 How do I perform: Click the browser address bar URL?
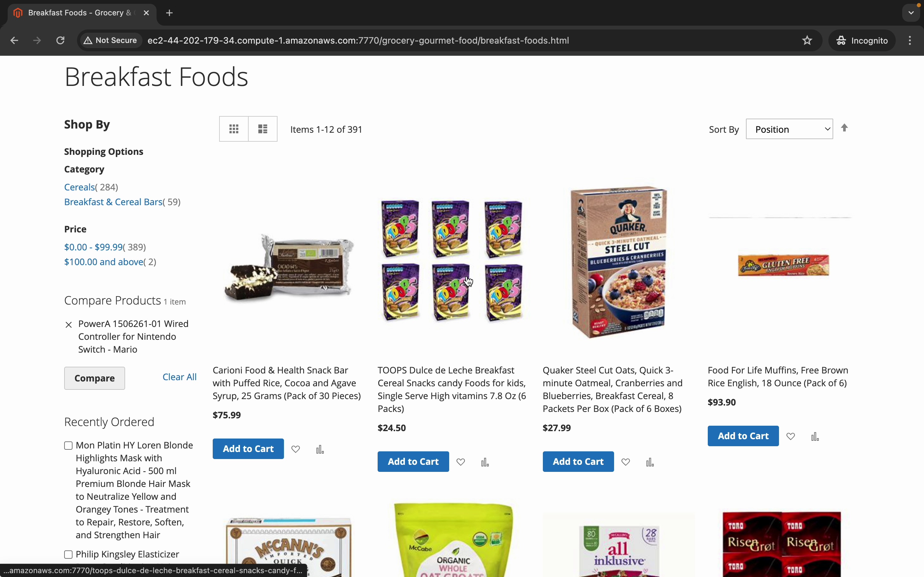click(358, 40)
